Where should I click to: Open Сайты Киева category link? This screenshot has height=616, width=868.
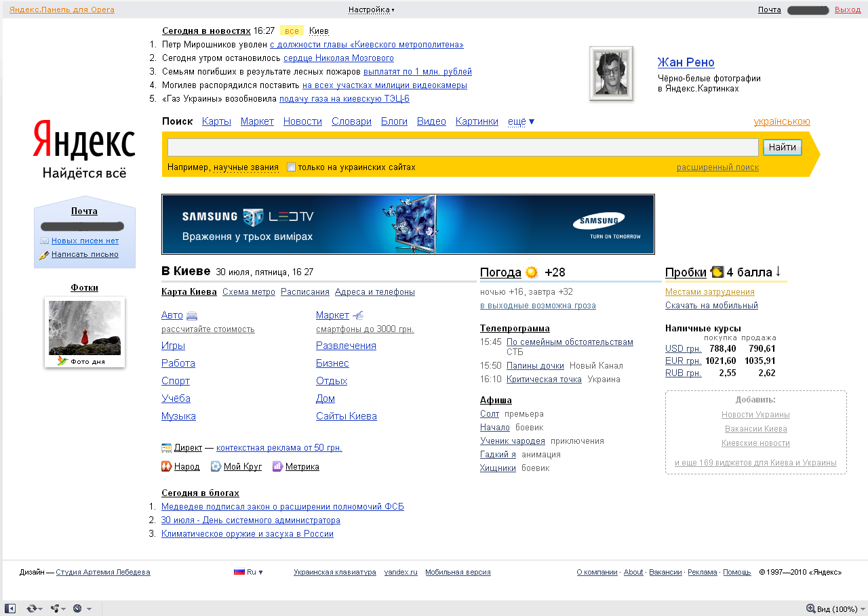click(x=347, y=416)
